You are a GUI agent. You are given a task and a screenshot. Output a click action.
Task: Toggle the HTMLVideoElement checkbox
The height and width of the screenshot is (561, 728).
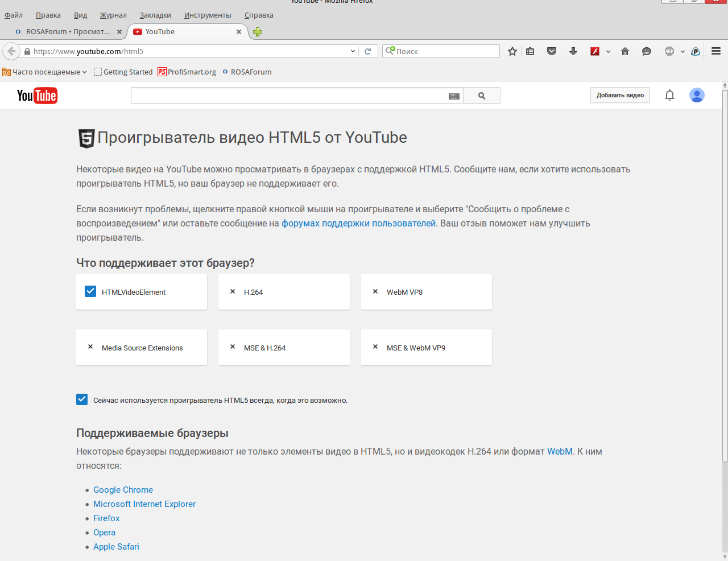[90, 291]
